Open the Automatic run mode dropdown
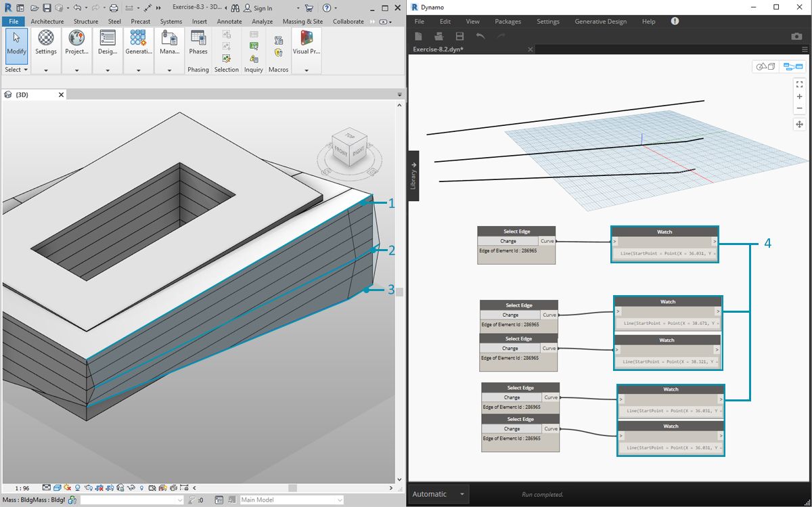This screenshot has width=812, height=507. click(x=439, y=494)
